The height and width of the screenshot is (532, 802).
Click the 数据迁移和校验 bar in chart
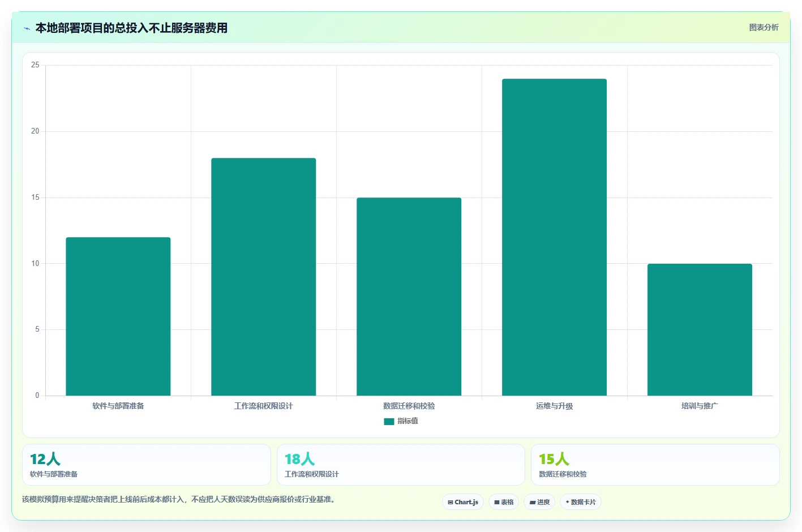point(409,297)
